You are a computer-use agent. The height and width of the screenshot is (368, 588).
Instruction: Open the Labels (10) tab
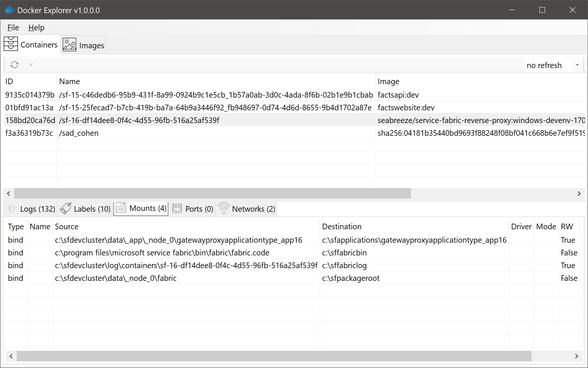pyautogui.click(x=86, y=209)
